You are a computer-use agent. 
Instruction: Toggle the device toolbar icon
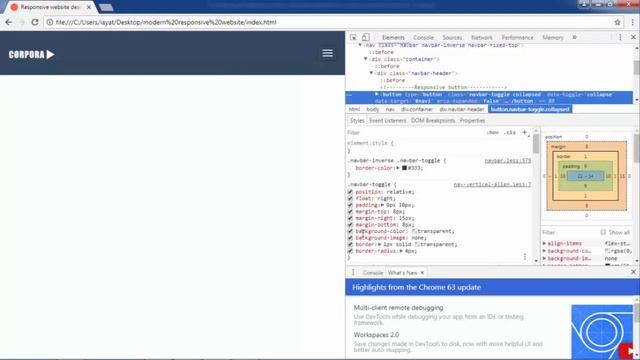(x=365, y=37)
